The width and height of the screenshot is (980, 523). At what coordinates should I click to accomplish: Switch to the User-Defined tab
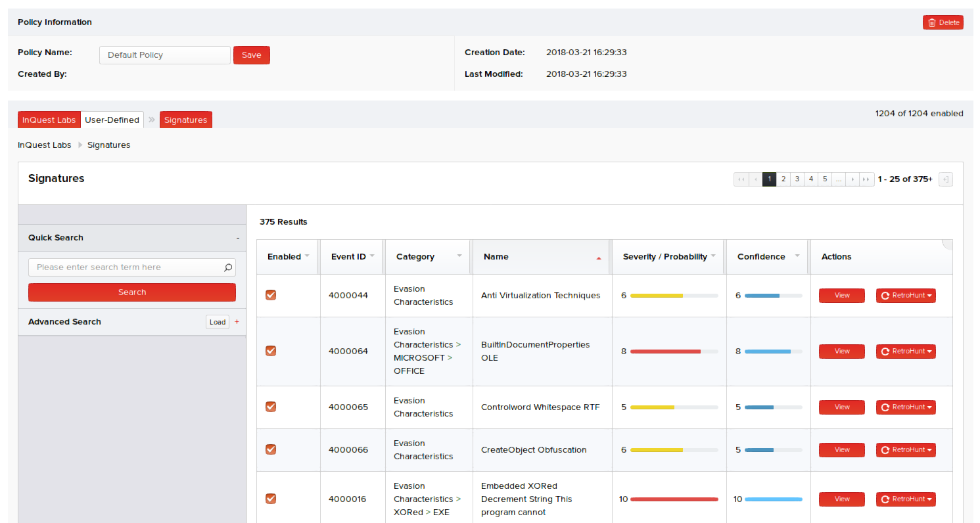click(x=112, y=120)
